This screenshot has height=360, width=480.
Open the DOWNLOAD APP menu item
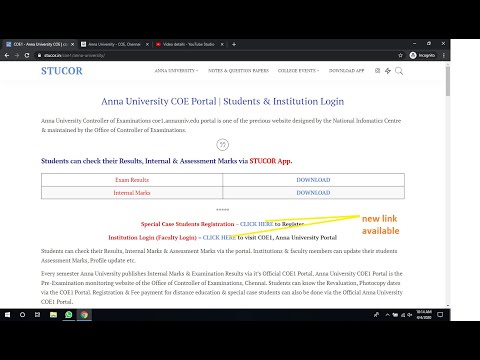(346, 71)
